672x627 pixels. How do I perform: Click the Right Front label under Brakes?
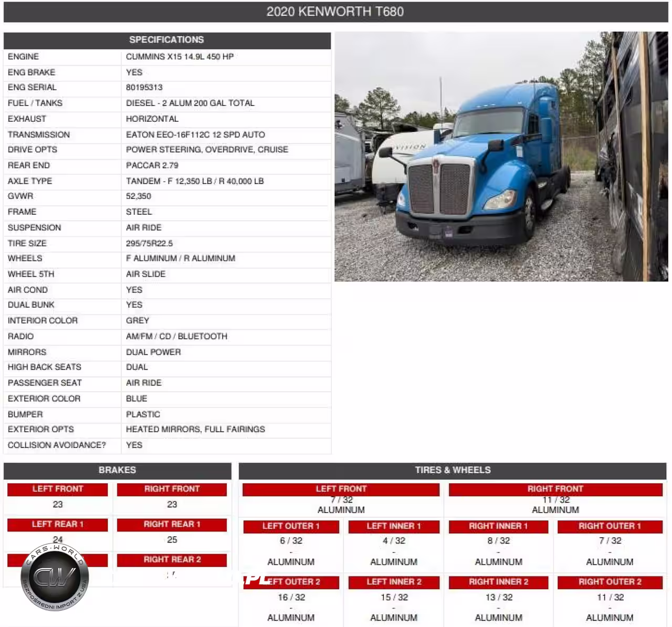click(x=172, y=489)
